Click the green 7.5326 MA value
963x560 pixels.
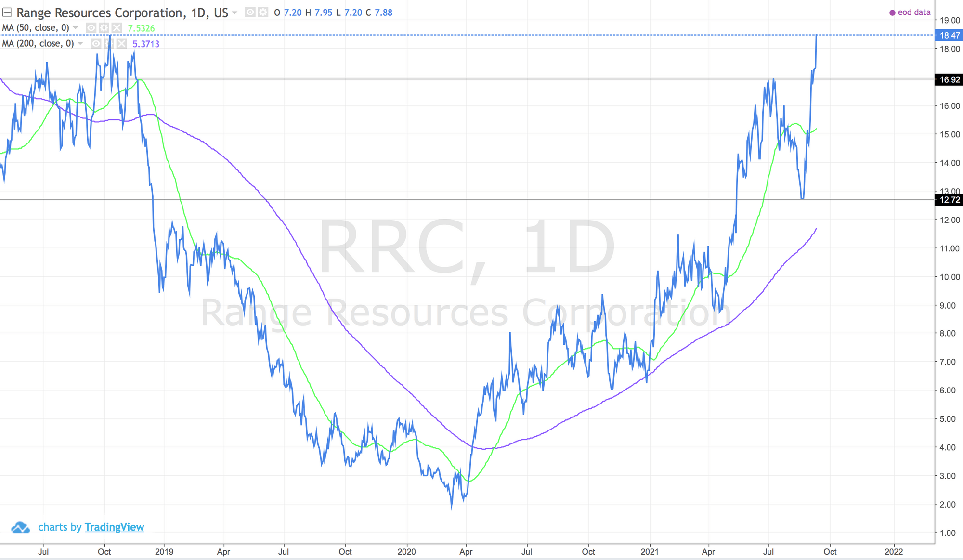[141, 28]
